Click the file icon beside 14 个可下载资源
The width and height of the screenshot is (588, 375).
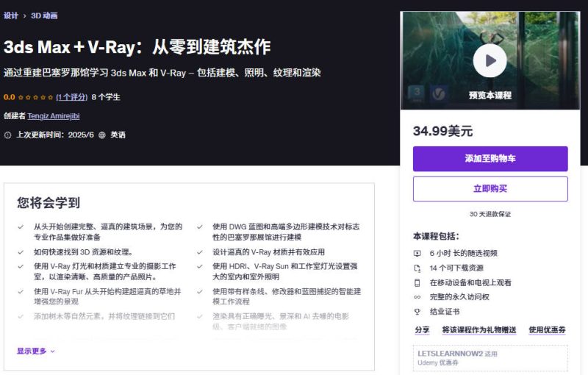[417, 268]
